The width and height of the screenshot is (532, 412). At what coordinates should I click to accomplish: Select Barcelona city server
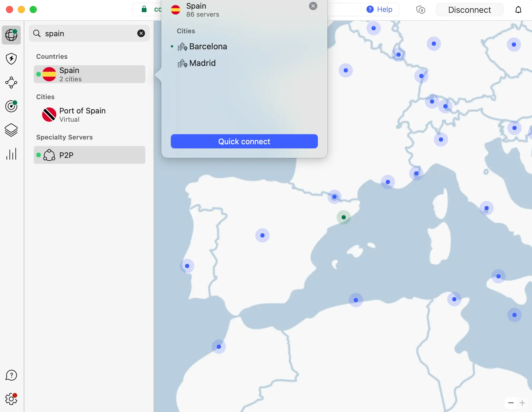click(x=208, y=47)
